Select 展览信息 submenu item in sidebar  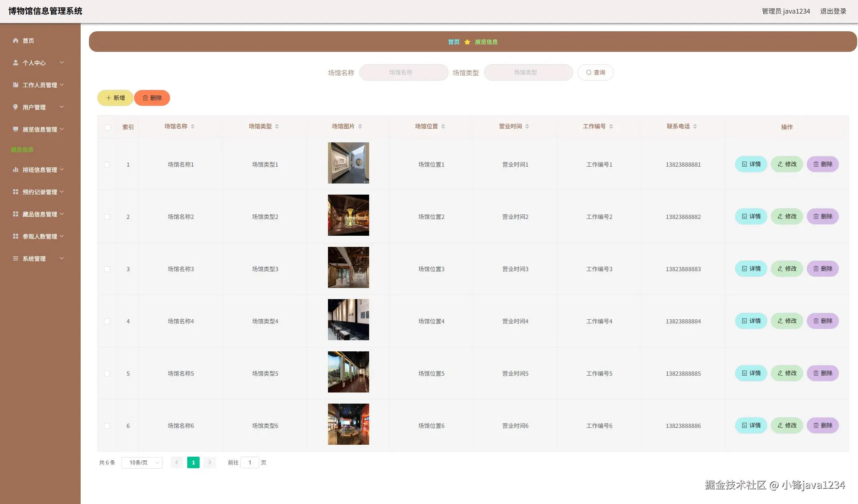click(22, 150)
